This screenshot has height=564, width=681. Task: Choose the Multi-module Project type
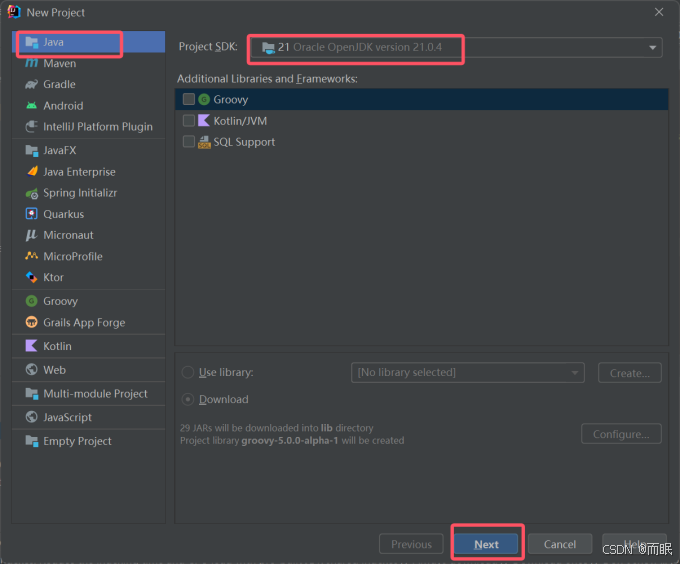tap(89, 394)
